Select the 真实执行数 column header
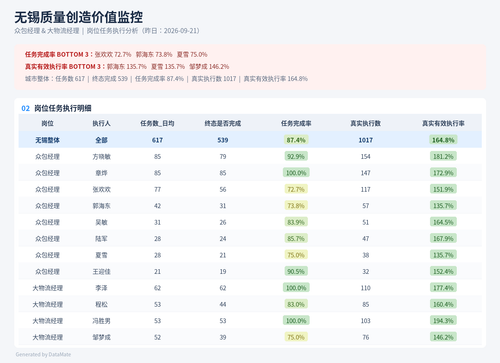The width and height of the screenshot is (500, 363). 366,123
